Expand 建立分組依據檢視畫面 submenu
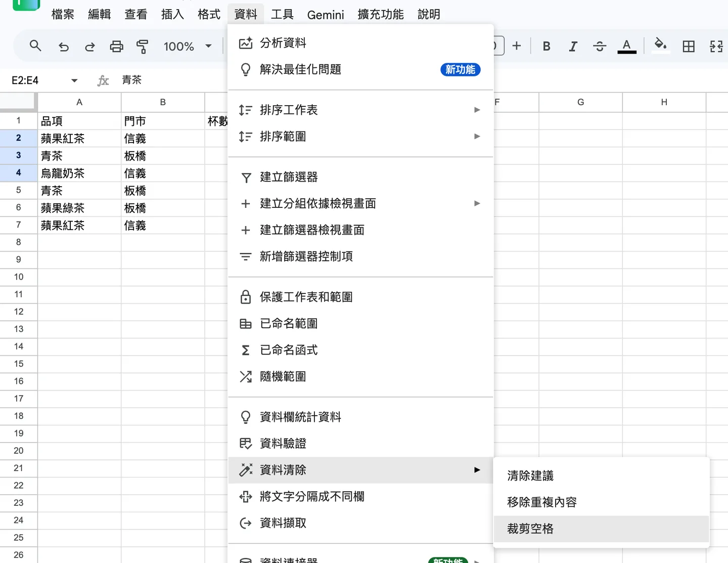 pyautogui.click(x=477, y=203)
